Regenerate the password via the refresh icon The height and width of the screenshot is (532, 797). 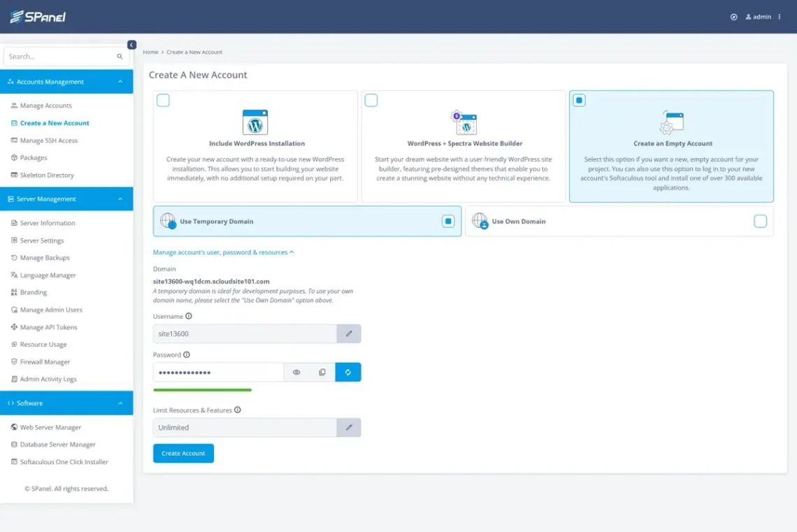(x=348, y=372)
